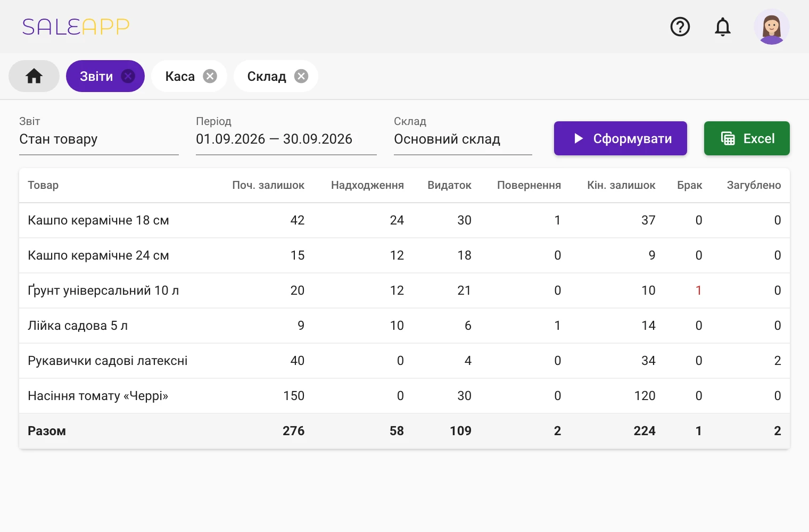Viewport: 809px width, 532px height.
Task: Sort by Загублено column header
Action: point(754,185)
